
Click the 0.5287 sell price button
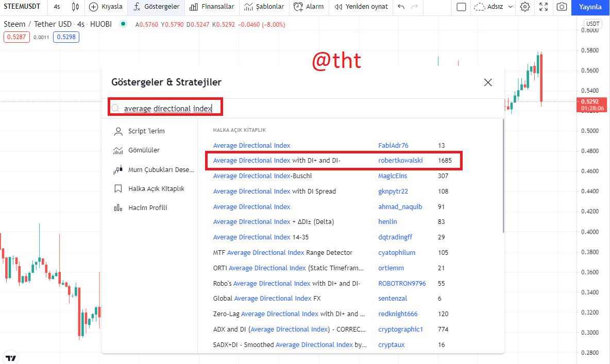pyautogui.click(x=16, y=37)
